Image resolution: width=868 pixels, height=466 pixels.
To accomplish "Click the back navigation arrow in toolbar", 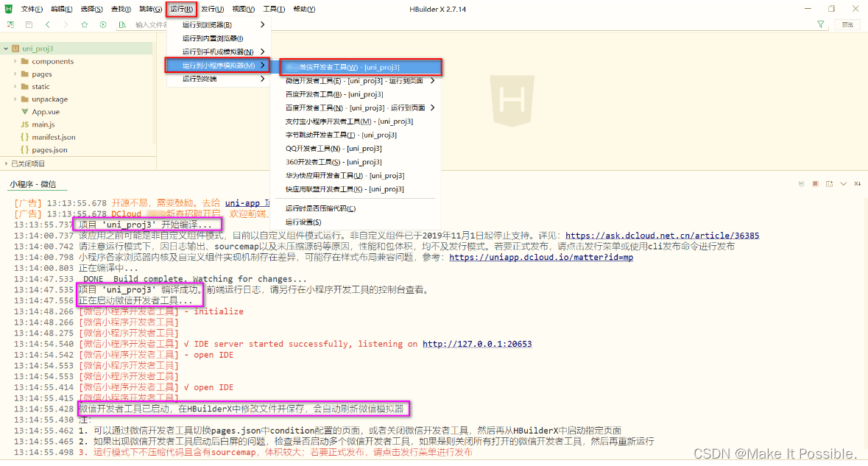I will coord(47,24).
